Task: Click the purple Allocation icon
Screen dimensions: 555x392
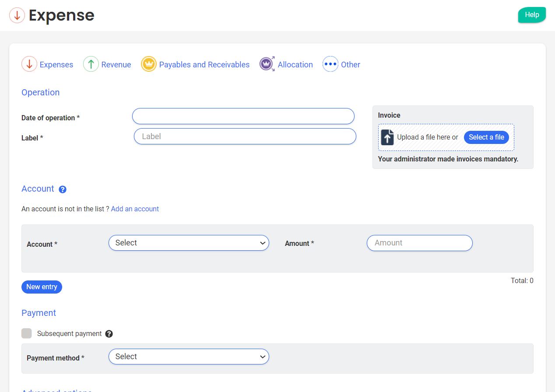Action: pyautogui.click(x=267, y=64)
